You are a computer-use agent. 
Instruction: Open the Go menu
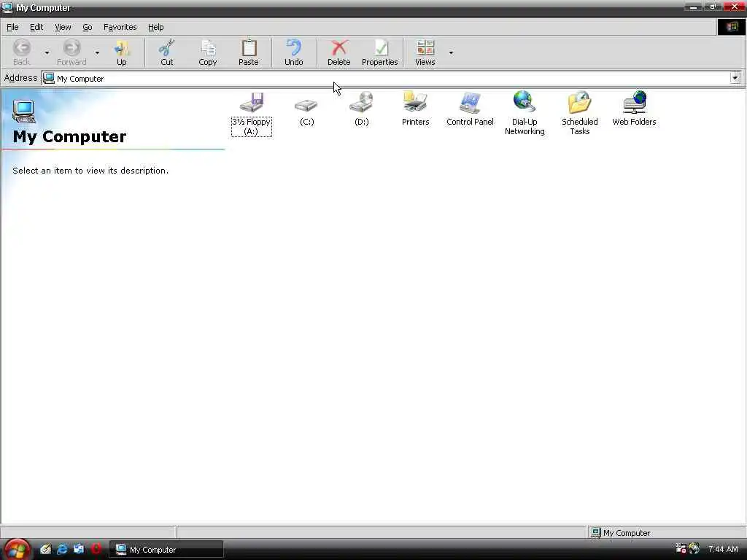coord(88,27)
